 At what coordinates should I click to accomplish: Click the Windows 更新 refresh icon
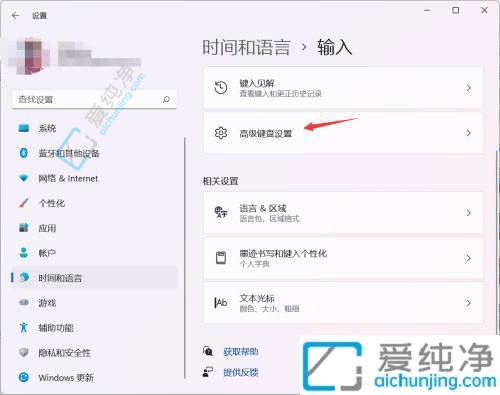pos(23,377)
